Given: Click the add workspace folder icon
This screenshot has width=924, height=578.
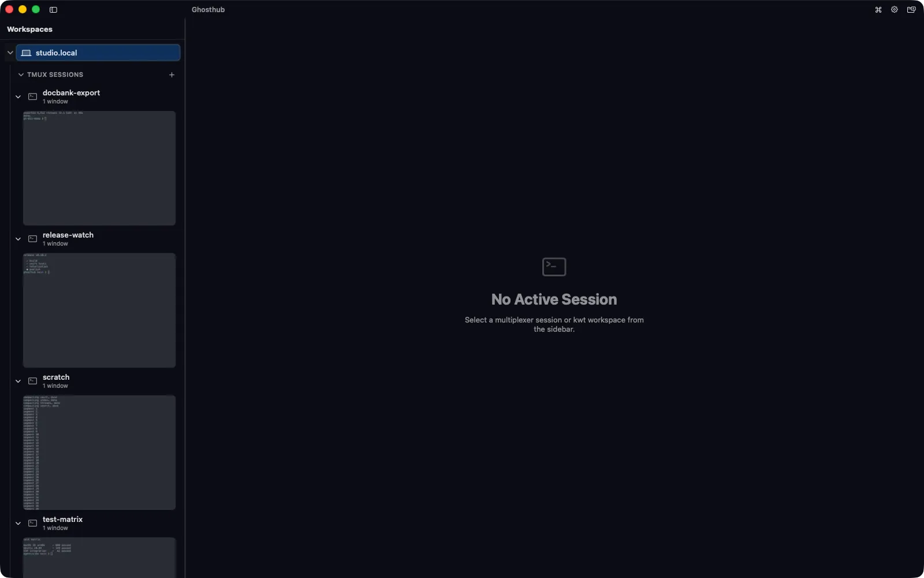Looking at the screenshot, I should (x=911, y=10).
